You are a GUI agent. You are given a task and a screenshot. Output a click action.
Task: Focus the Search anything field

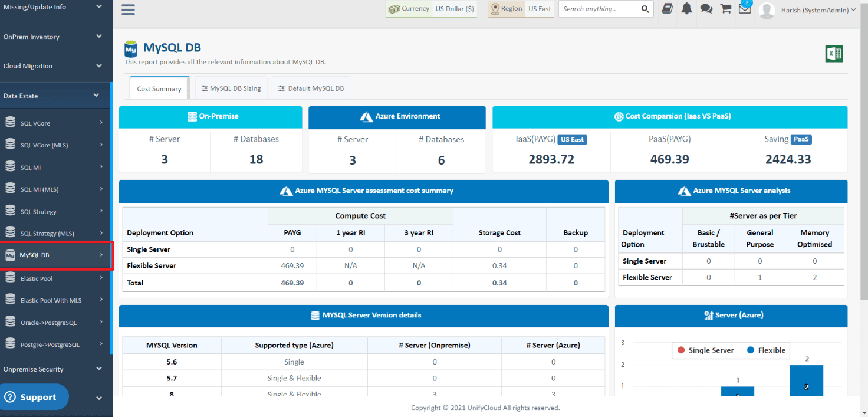coord(599,9)
